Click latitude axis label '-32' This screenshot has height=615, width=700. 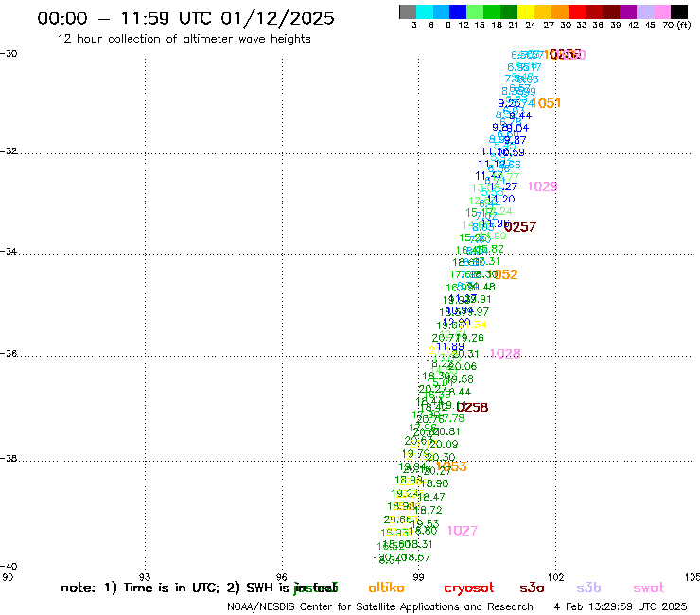(9, 151)
